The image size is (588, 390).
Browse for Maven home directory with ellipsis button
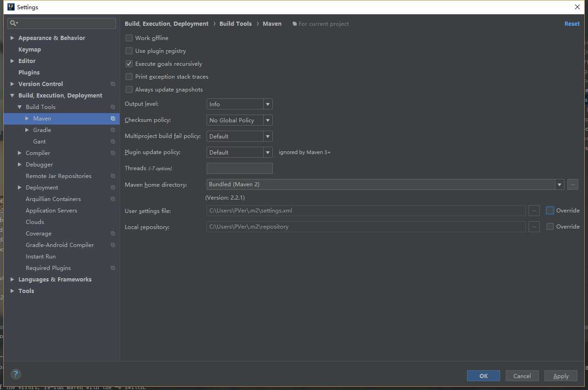[x=572, y=184]
